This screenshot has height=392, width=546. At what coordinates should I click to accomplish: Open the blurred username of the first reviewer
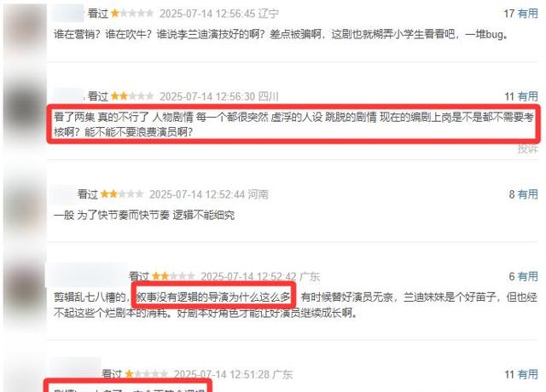[x=68, y=14]
